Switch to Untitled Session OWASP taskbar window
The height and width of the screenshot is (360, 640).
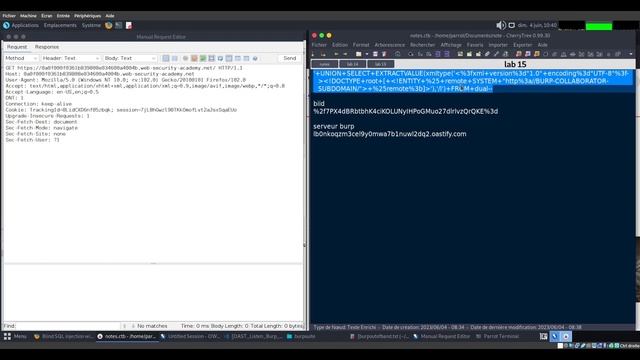190,337
